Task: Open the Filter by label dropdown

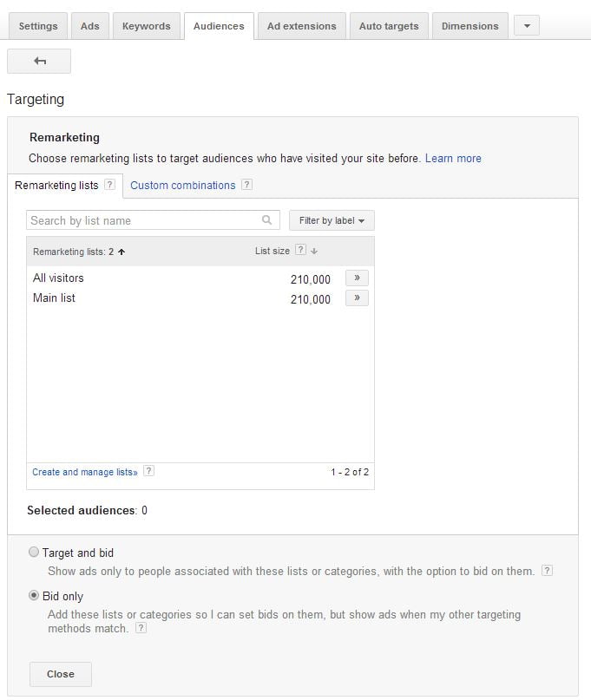Action: point(332,220)
